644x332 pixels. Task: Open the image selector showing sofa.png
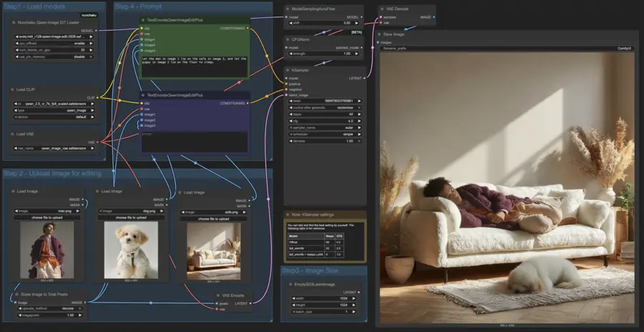[x=214, y=212]
